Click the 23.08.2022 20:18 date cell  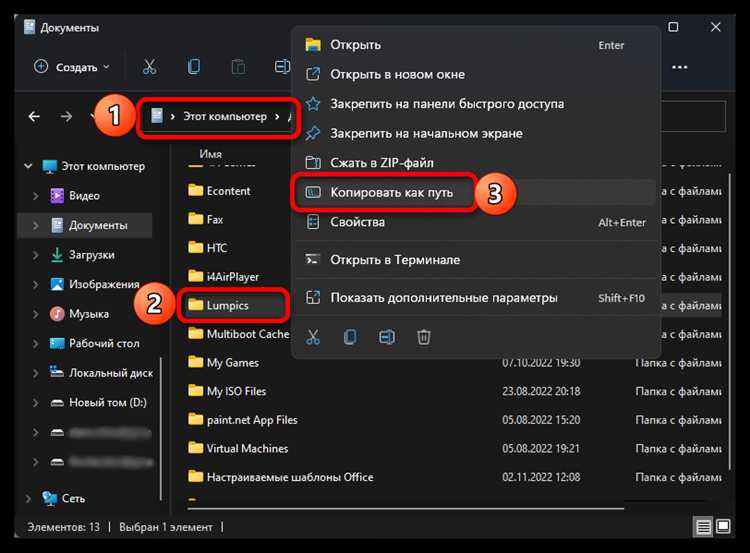(x=541, y=391)
